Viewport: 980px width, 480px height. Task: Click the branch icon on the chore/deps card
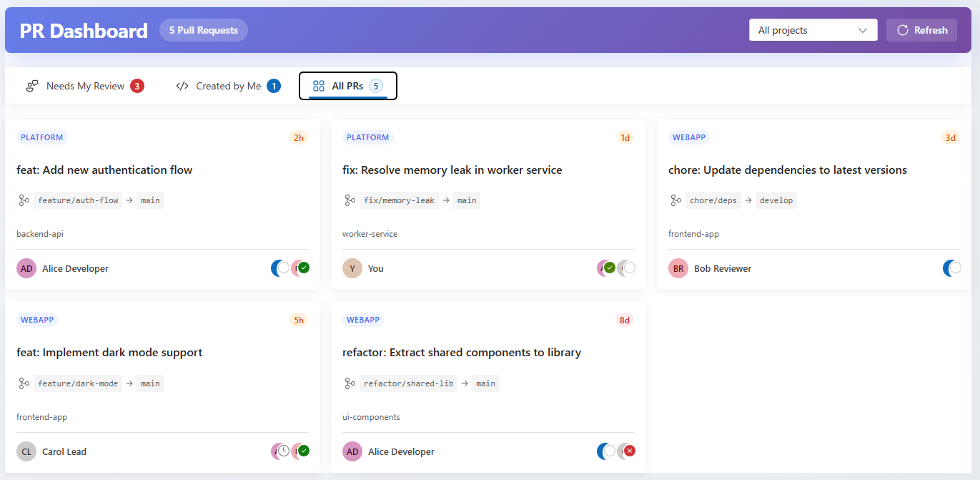click(x=675, y=200)
